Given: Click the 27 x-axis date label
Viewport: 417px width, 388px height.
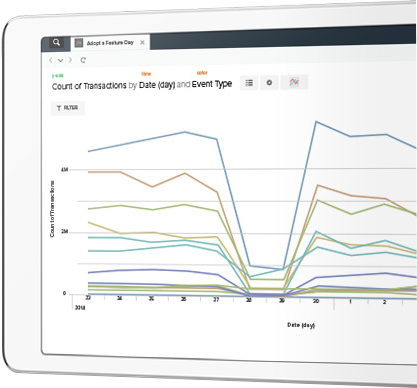Looking at the screenshot, I should pyautogui.click(x=216, y=300).
